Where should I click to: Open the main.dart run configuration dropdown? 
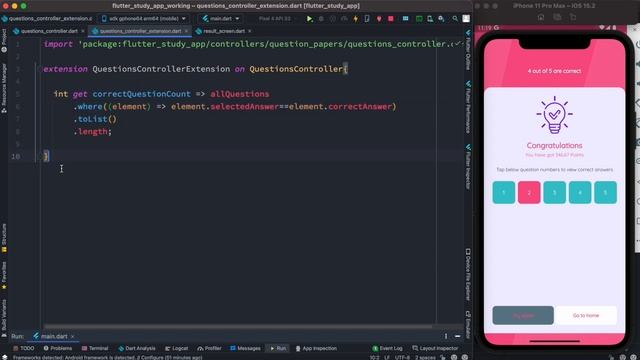221,19
